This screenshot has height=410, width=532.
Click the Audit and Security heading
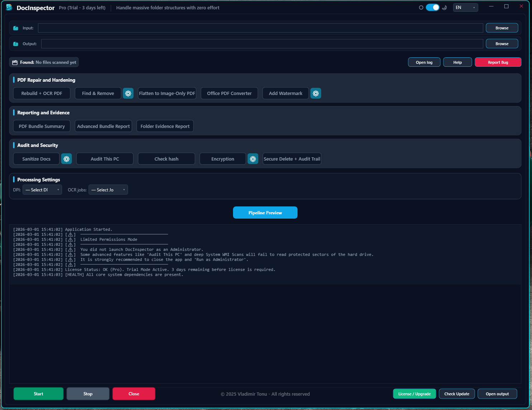pyautogui.click(x=38, y=145)
